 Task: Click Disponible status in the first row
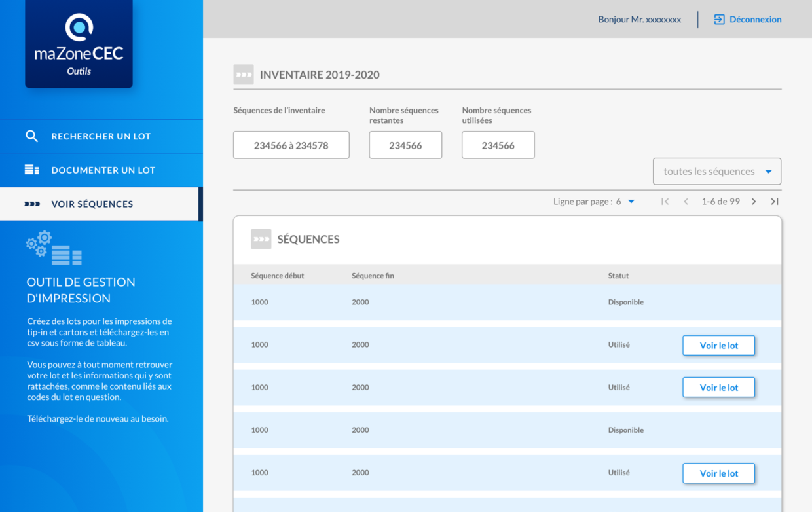coord(626,302)
